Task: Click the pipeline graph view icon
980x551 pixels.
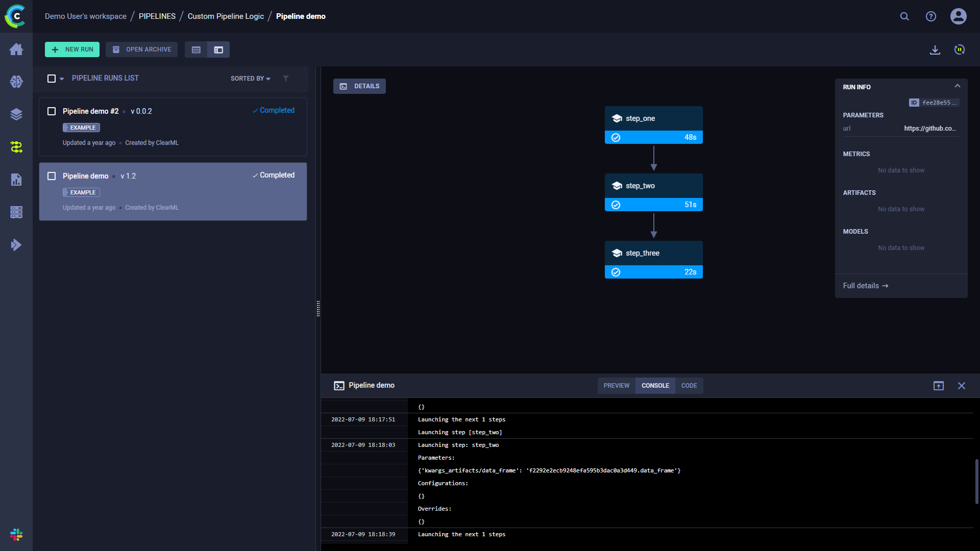Action: (x=218, y=50)
